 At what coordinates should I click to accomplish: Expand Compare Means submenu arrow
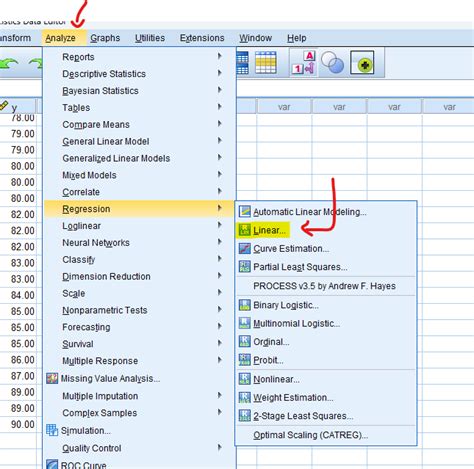click(x=219, y=124)
